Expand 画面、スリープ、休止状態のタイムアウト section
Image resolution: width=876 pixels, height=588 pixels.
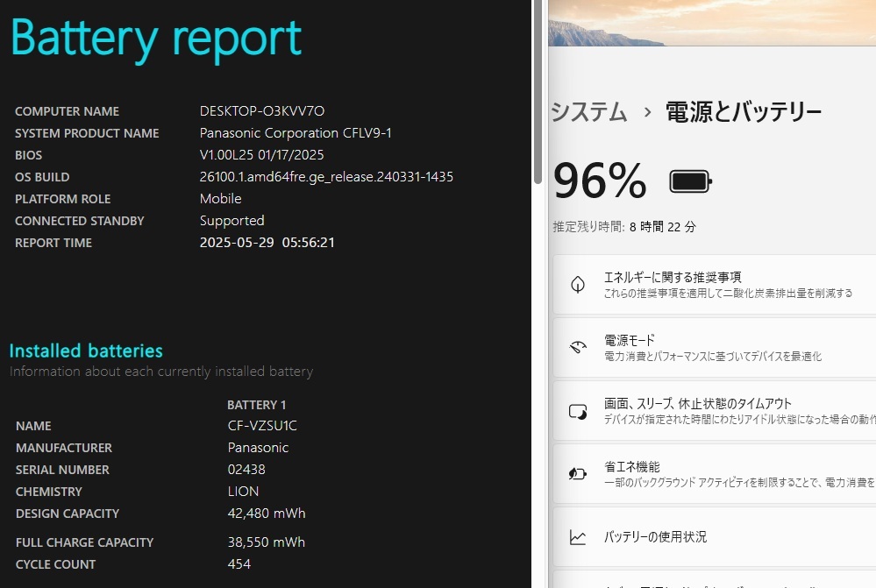coord(715,411)
